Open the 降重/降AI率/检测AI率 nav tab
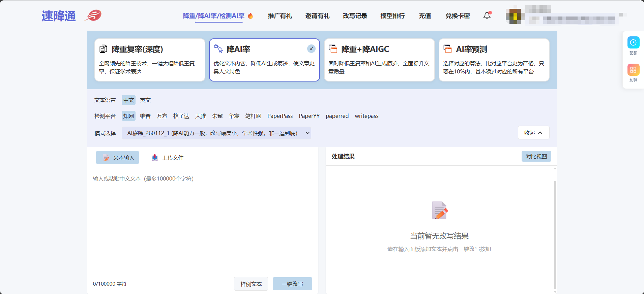This screenshot has width=644, height=294. [213, 16]
